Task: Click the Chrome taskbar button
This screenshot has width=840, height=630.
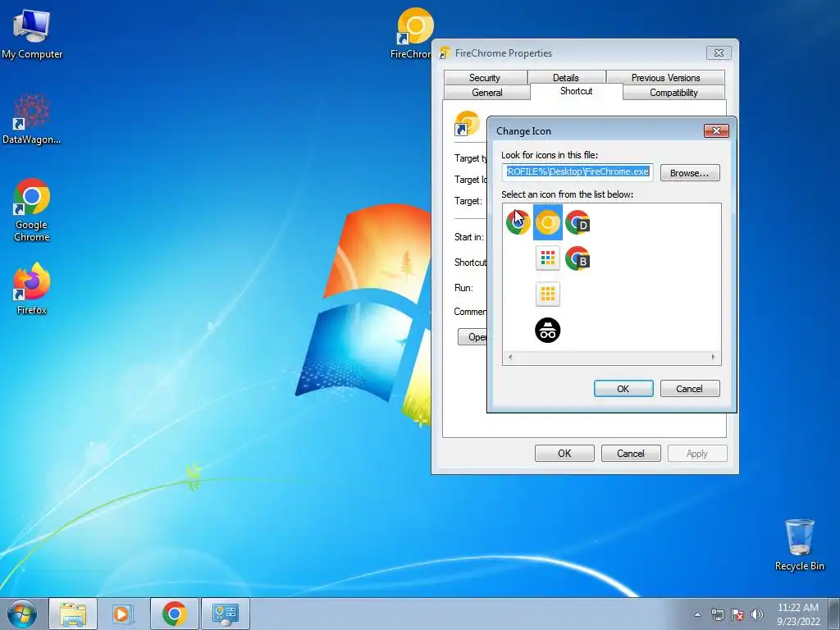Action: click(174, 614)
